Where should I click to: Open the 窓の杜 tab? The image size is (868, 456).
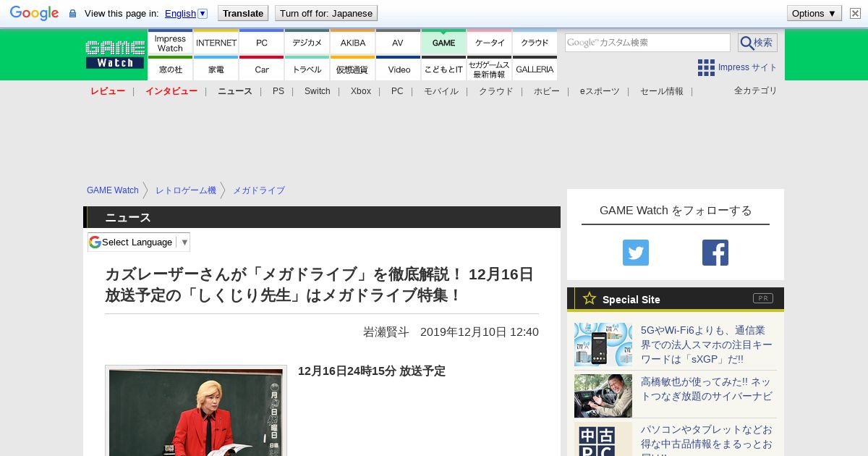pyautogui.click(x=170, y=69)
